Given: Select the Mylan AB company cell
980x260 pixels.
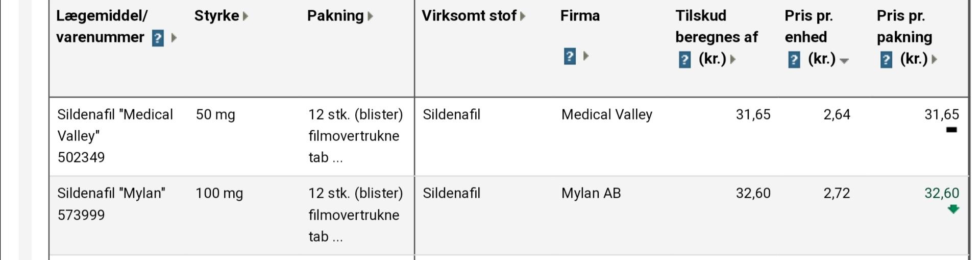Looking at the screenshot, I should tap(591, 193).
